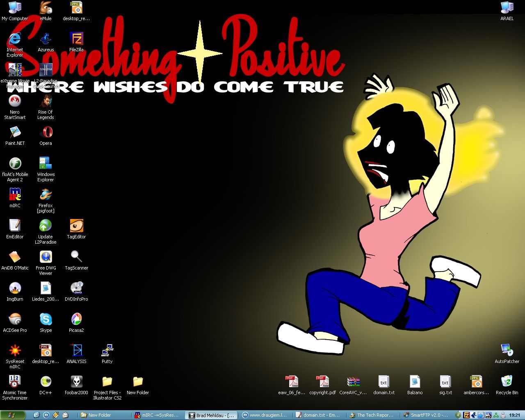Select the CoreAVC_v... archive icon

pyautogui.click(x=353, y=385)
